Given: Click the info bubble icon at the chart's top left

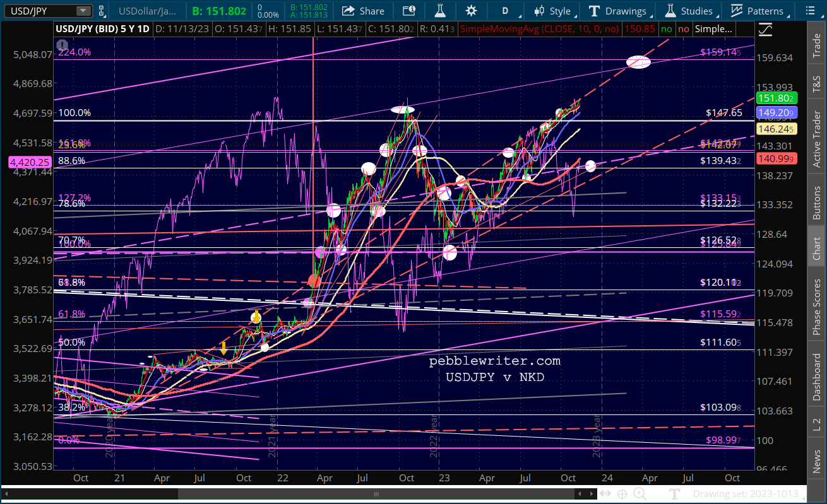Looking at the screenshot, I should pyautogui.click(x=62, y=44).
